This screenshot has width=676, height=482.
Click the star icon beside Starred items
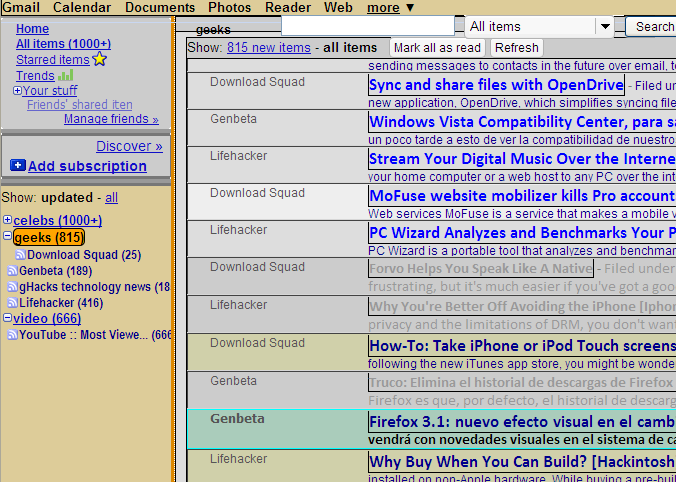(100, 59)
